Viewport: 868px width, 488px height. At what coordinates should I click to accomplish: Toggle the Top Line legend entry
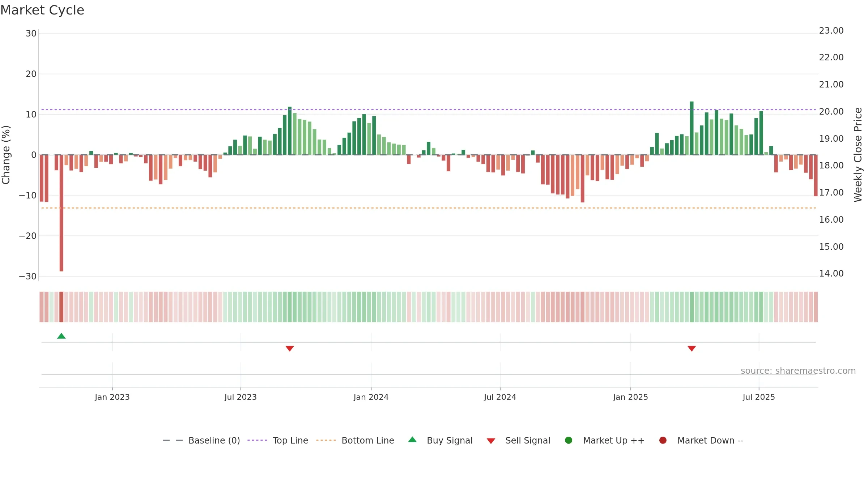tap(278, 440)
